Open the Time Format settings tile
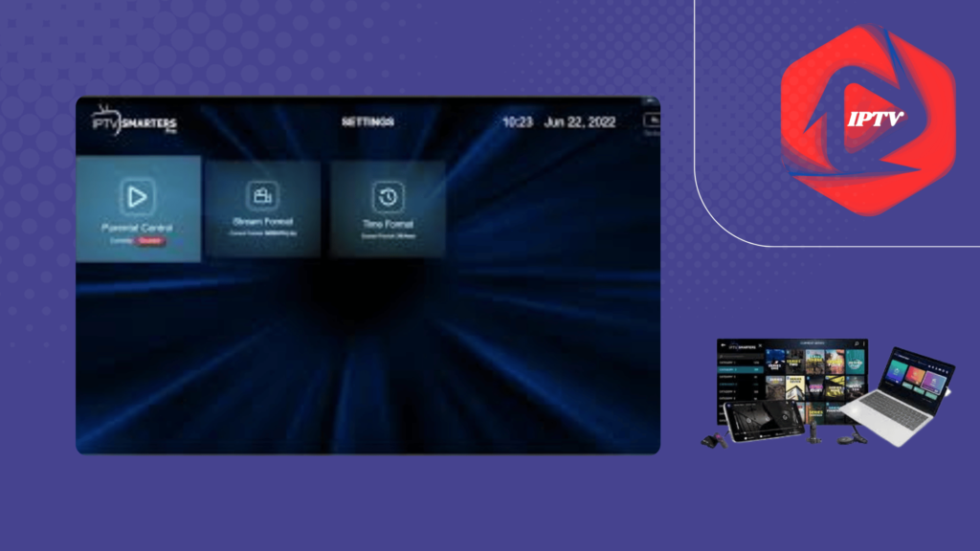The width and height of the screenshot is (980, 551). (x=387, y=210)
